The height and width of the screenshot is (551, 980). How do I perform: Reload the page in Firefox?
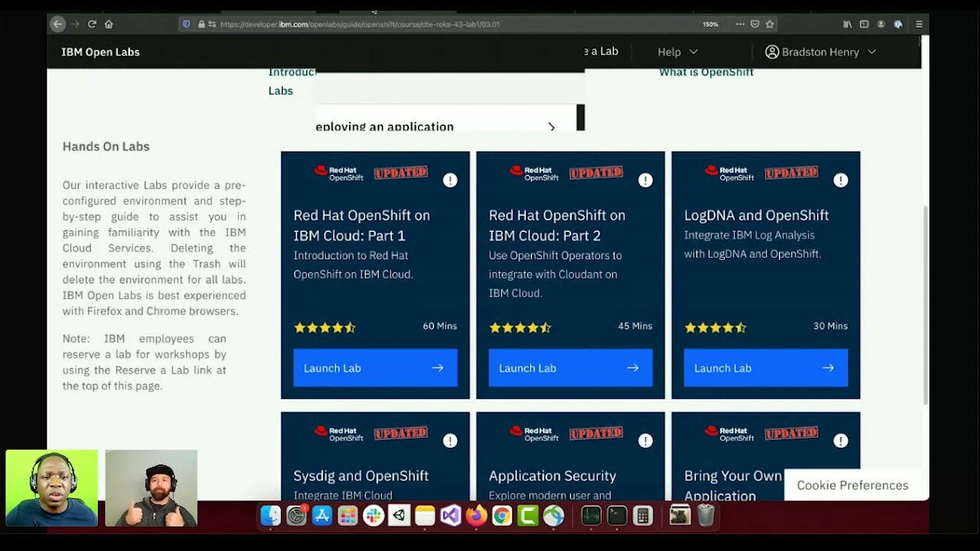coord(92,24)
